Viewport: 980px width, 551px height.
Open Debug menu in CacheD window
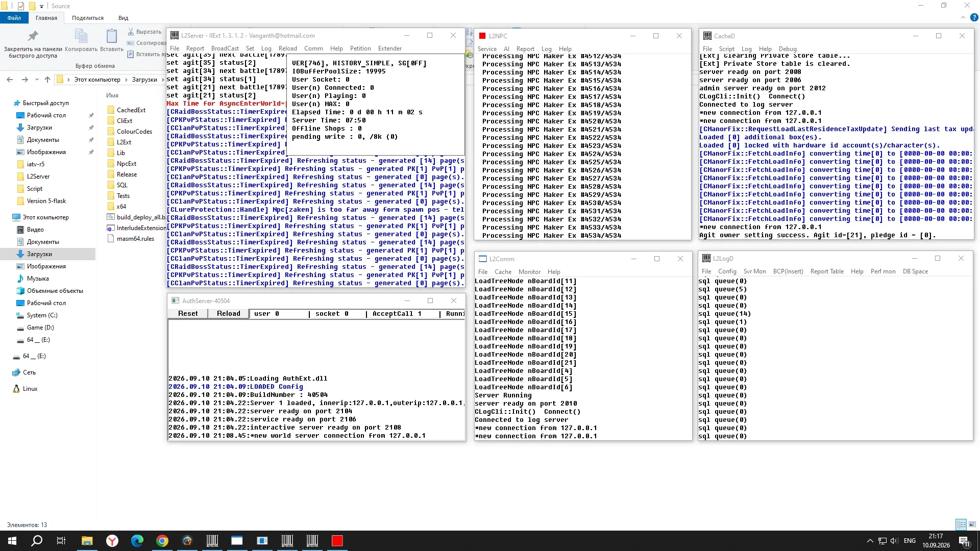(788, 49)
